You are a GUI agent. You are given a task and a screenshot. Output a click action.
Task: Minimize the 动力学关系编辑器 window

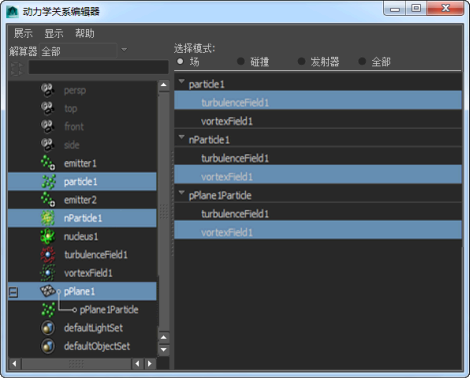click(x=395, y=9)
